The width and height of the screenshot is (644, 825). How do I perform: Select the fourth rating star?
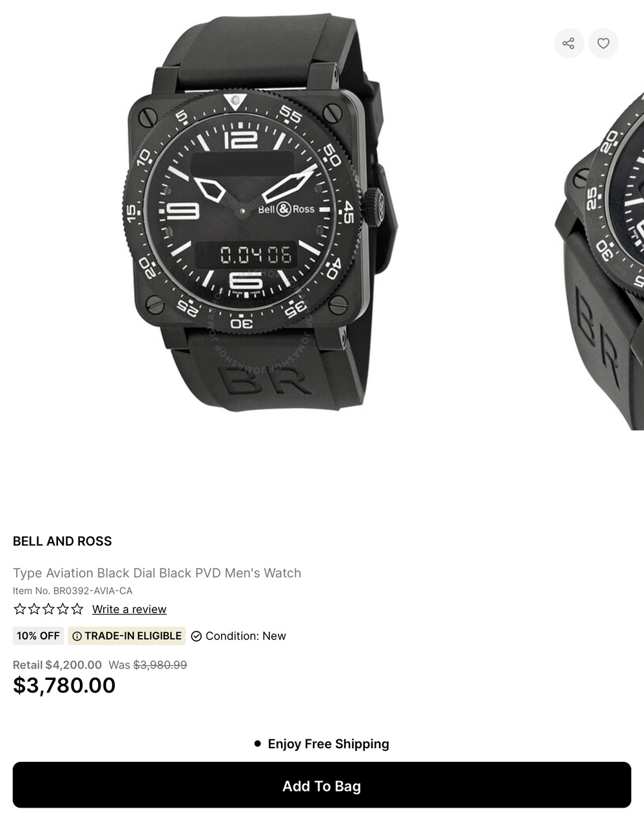coord(63,609)
